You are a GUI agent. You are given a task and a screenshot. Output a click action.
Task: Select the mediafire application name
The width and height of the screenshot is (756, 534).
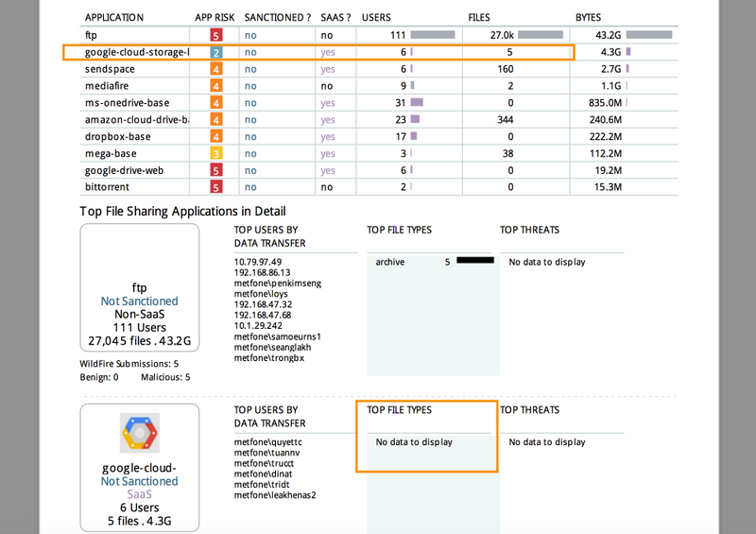coord(107,86)
